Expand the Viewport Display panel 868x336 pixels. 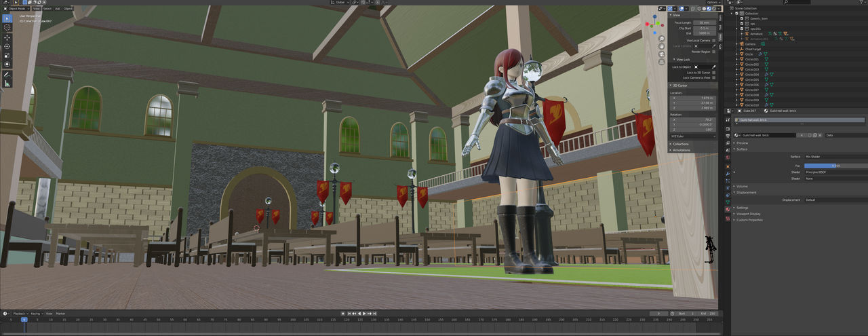[748, 214]
